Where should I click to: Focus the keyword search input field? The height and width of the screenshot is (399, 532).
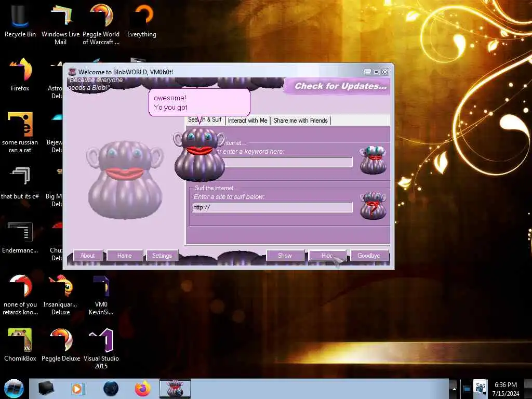click(288, 162)
